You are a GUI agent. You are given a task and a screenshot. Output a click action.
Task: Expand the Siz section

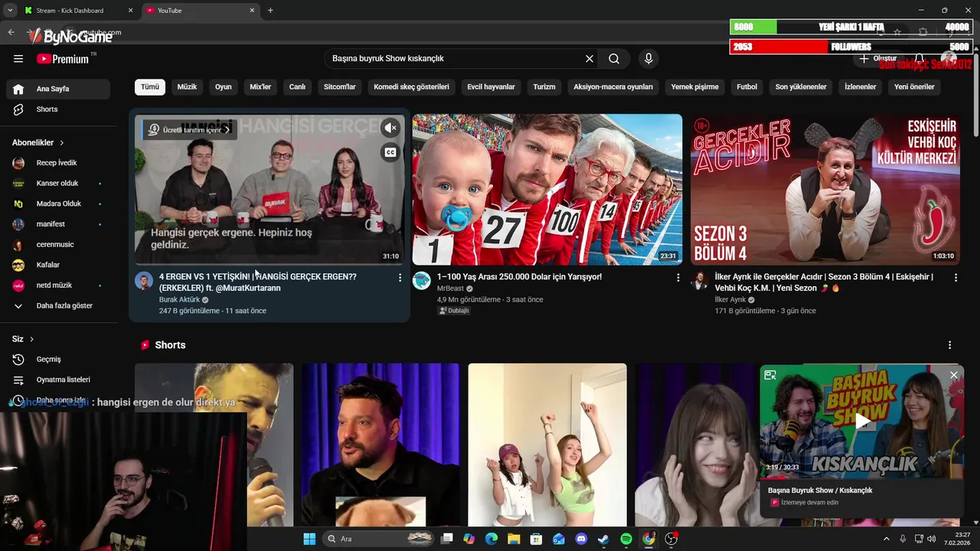23,339
